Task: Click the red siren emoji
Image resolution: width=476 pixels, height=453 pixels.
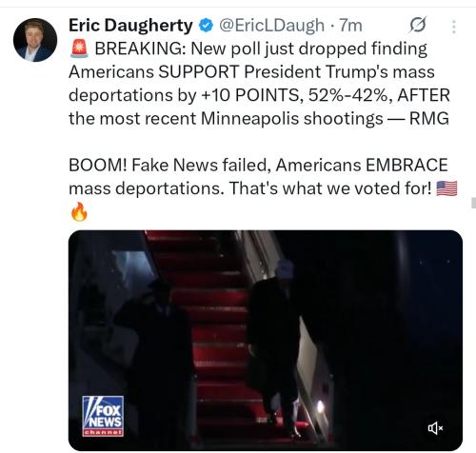Action: (x=79, y=49)
